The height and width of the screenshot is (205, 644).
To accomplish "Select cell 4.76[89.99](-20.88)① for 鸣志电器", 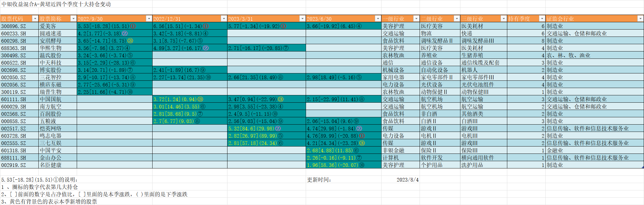I will 343,136.
